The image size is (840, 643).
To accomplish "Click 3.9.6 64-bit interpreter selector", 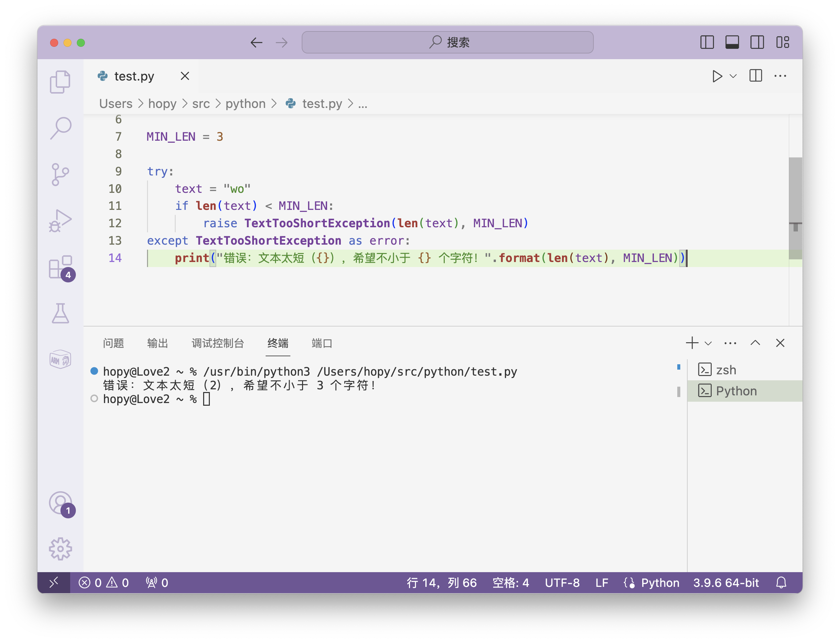I will (x=726, y=583).
